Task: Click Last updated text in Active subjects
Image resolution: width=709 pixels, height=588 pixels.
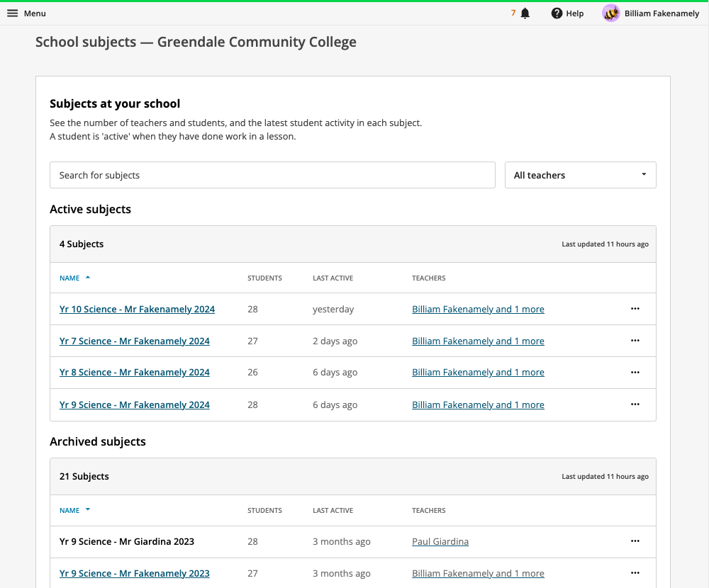Action: [605, 244]
